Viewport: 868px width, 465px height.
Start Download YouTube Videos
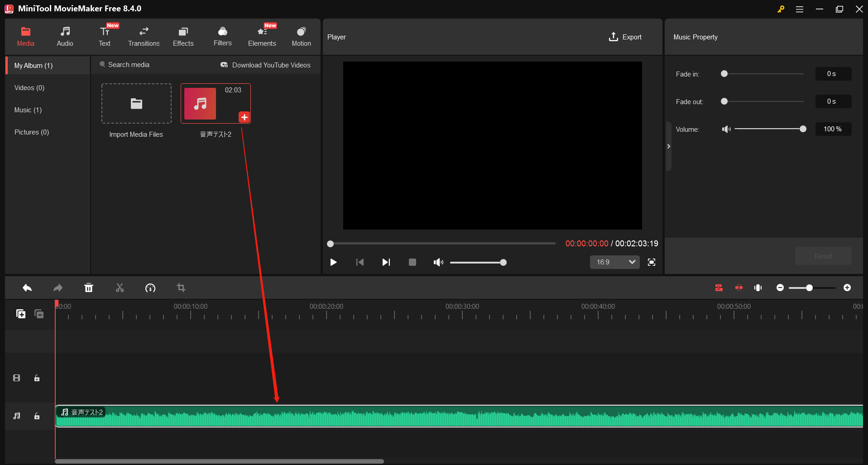tap(266, 65)
